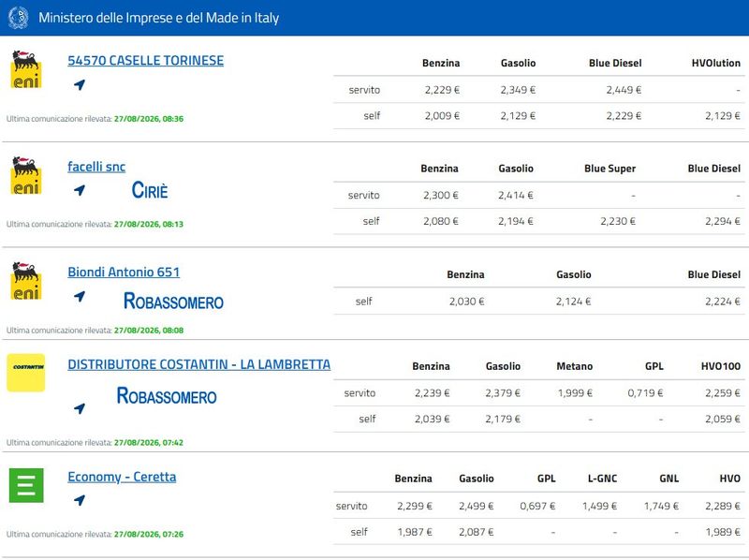Select facelli snc self Blue Super 2,230 €

point(618,221)
